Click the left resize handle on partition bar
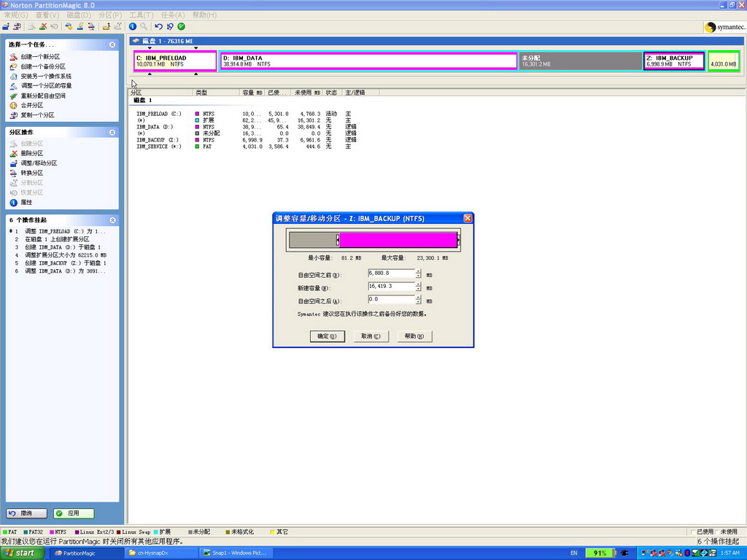The image size is (747, 560). click(338, 240)
